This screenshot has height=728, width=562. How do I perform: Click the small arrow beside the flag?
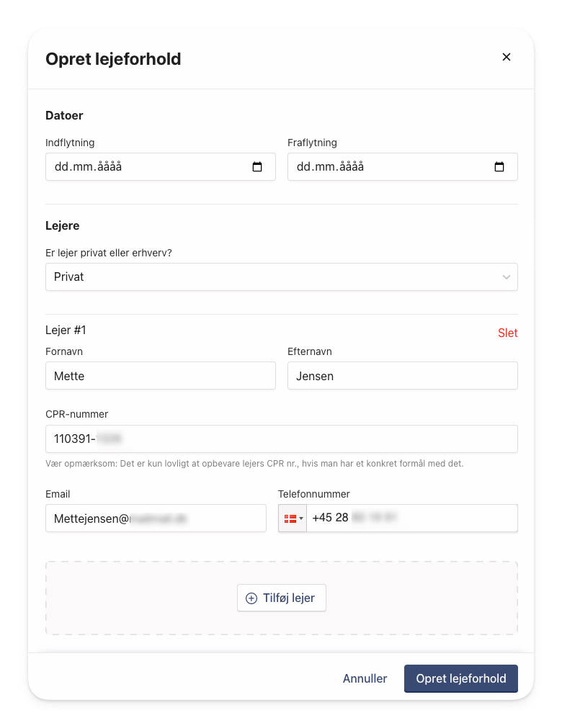point(301,519)
